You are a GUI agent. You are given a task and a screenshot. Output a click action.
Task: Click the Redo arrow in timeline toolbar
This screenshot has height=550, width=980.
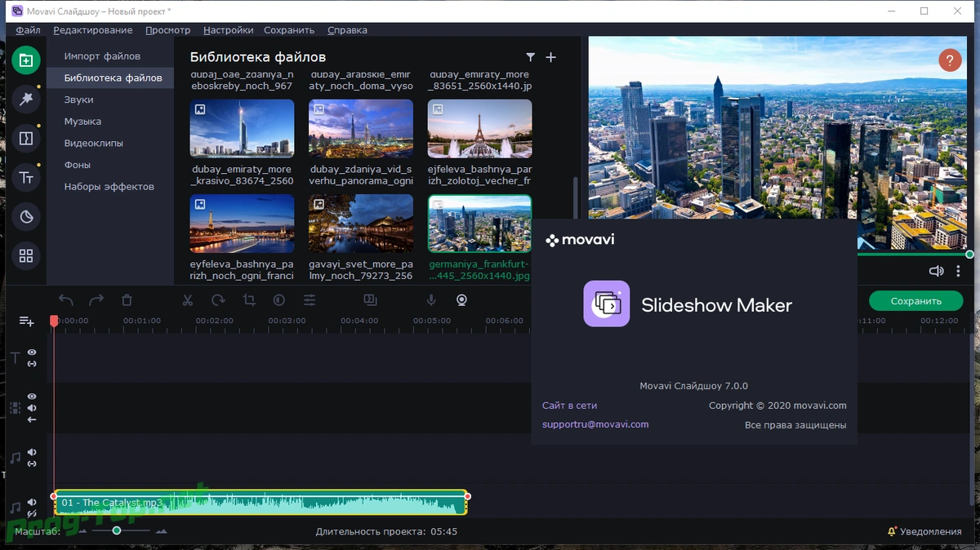pyautogui.click(x=96, y=300)
